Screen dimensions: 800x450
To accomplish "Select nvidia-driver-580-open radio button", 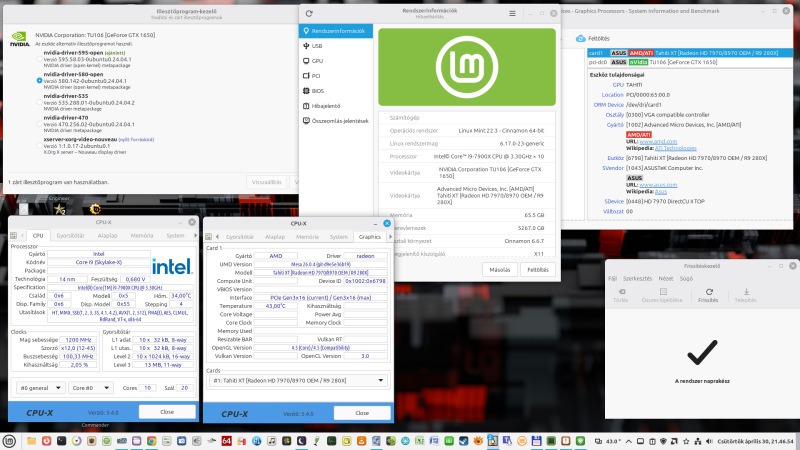I will [39, 81].
